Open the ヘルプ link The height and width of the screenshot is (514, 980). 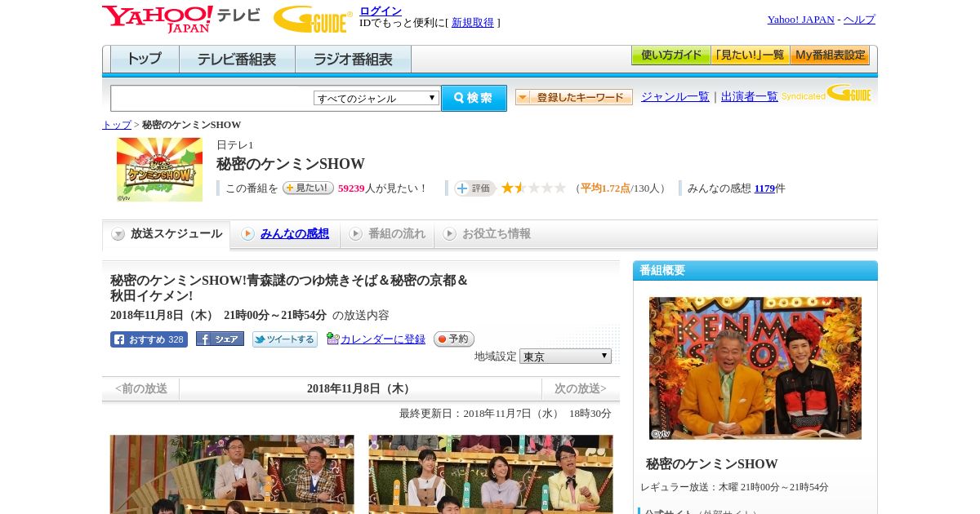click(x=859, y=20)
